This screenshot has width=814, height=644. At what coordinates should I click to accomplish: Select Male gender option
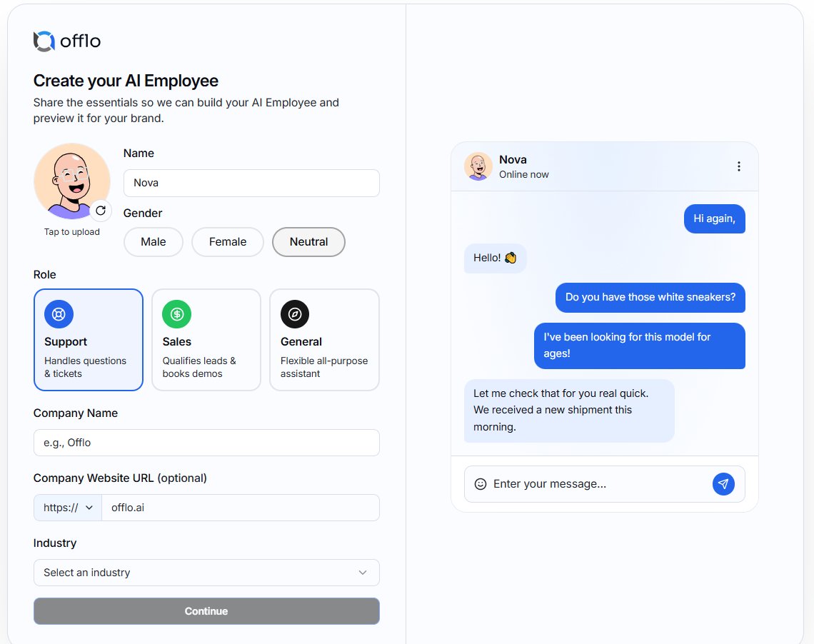tap(153, 242)
